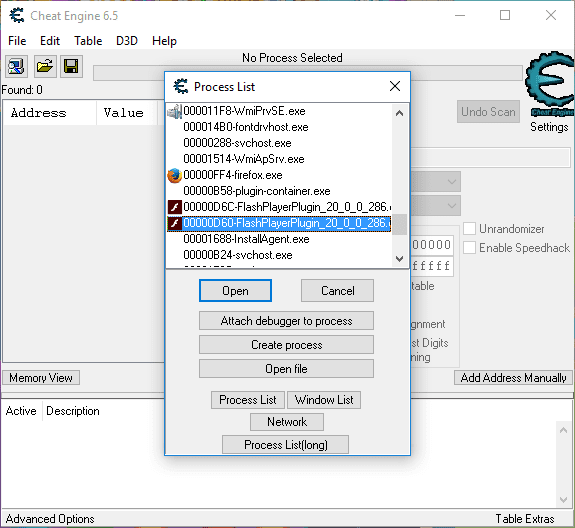575x528 pixels.
Task: Select 00000B24-svchost.exe process
Action: click(238, 255)
